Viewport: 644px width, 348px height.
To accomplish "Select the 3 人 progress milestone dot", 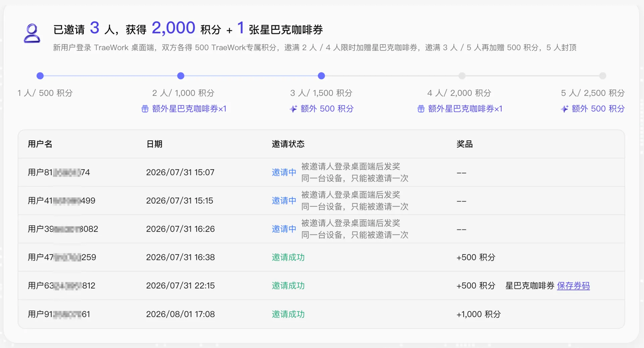I will tap(321, 76).
